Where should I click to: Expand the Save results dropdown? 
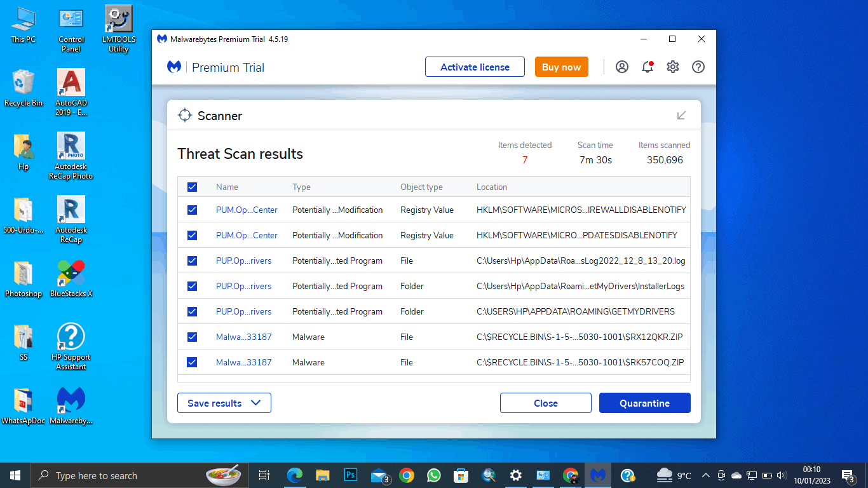[224, 403]
